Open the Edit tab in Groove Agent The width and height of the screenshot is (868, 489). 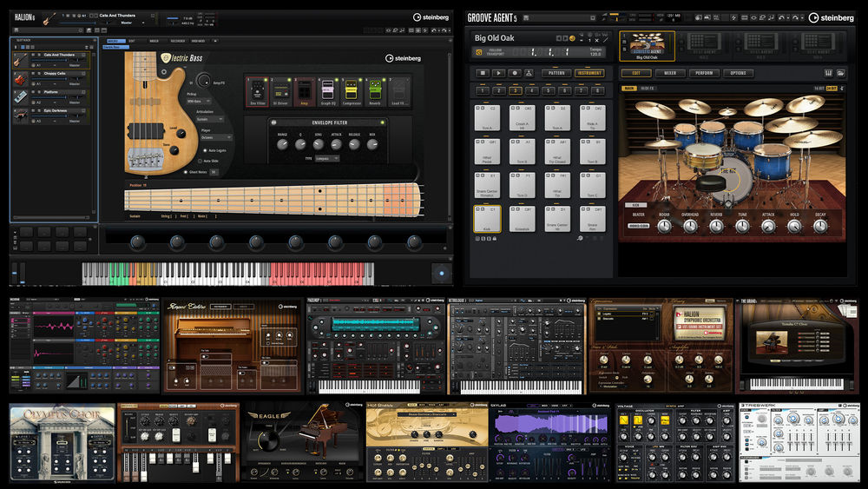click(636, 73)
